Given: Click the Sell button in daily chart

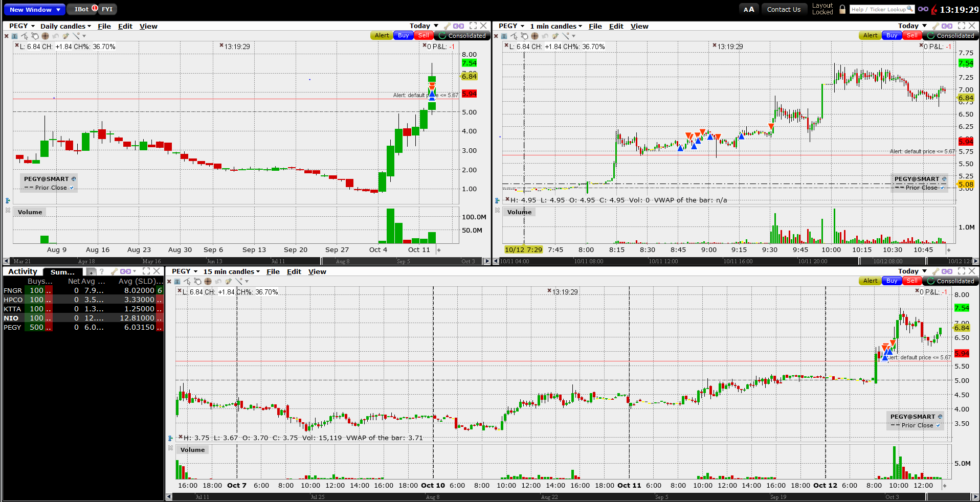Looking at the screenshot, I should pos(424,36).
